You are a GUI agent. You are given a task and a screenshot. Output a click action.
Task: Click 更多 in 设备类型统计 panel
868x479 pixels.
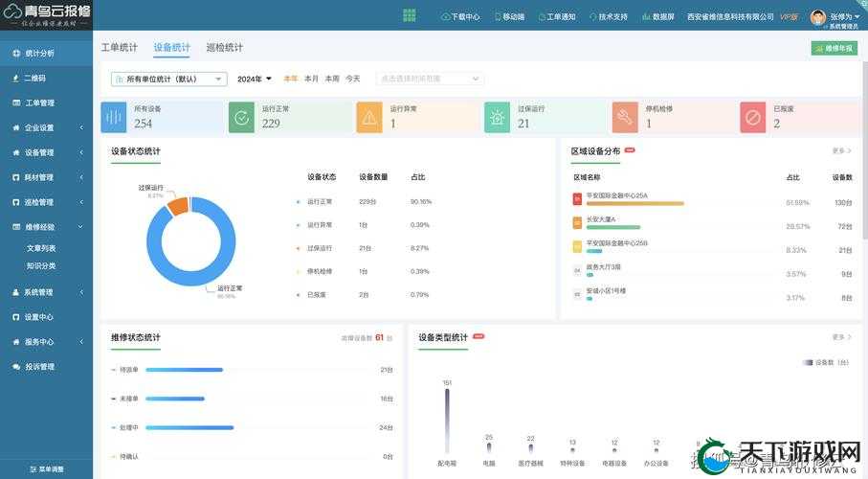click(x=841, y=337)
